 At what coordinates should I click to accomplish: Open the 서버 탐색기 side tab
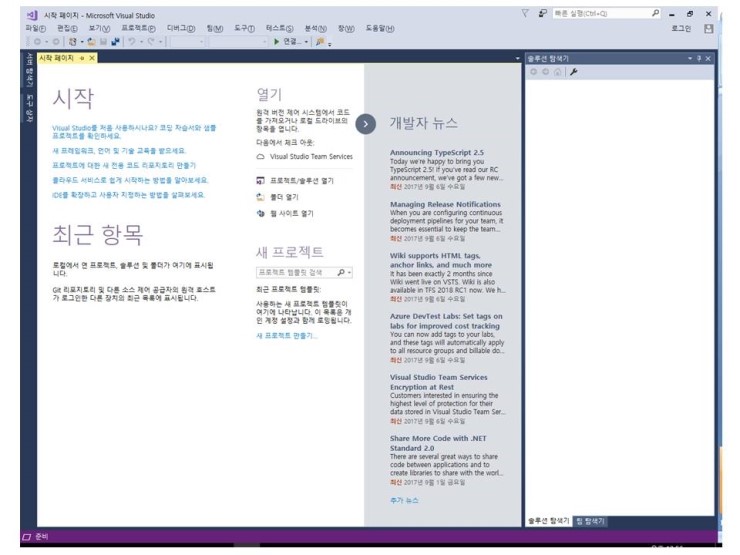[29, 69]
